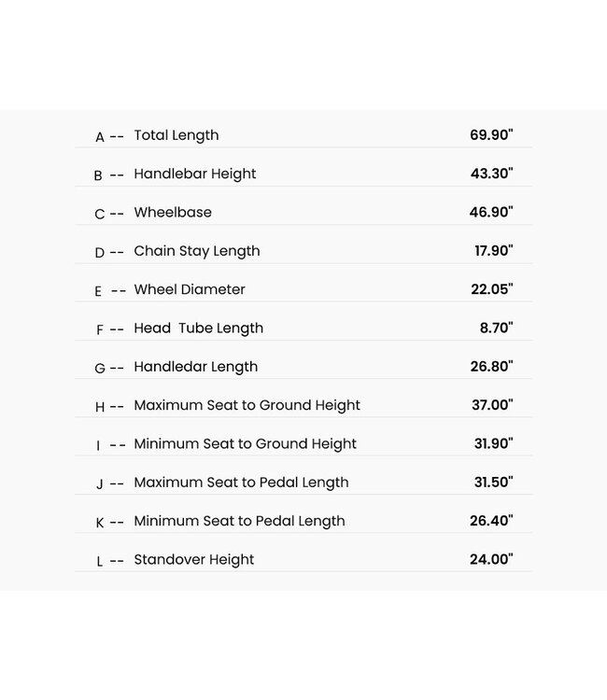Select the 8.70" head tube value
Screen dimensions: 607x700
[496, 329]
